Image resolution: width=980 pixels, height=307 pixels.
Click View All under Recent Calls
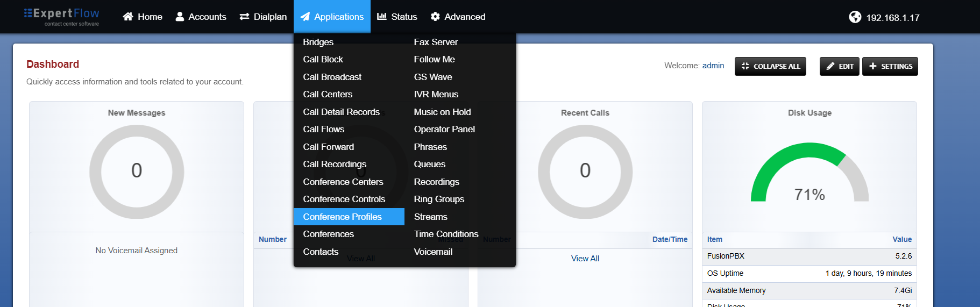[585, 259]
